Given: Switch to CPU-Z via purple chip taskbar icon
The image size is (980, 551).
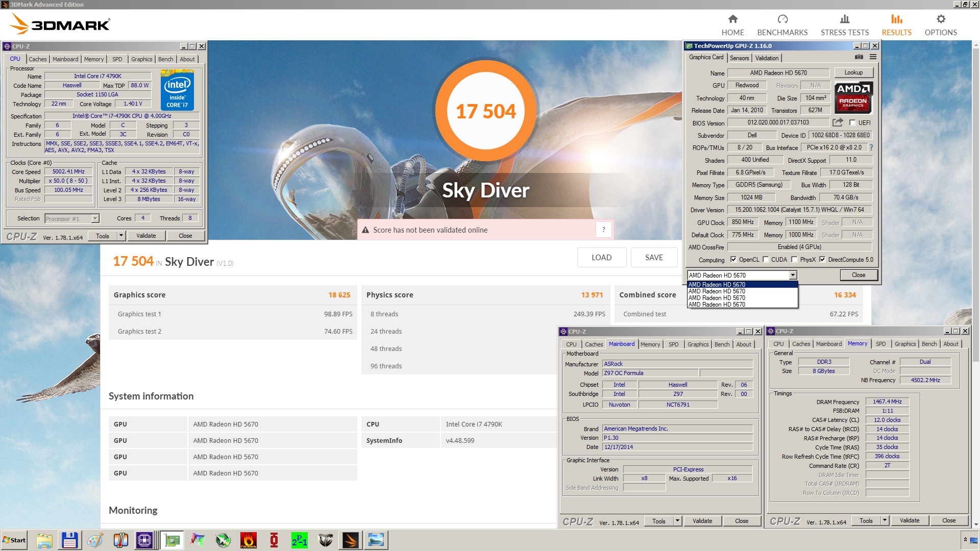Looking at the screenshot, I should pyautogui.click(x=145, y=540).
